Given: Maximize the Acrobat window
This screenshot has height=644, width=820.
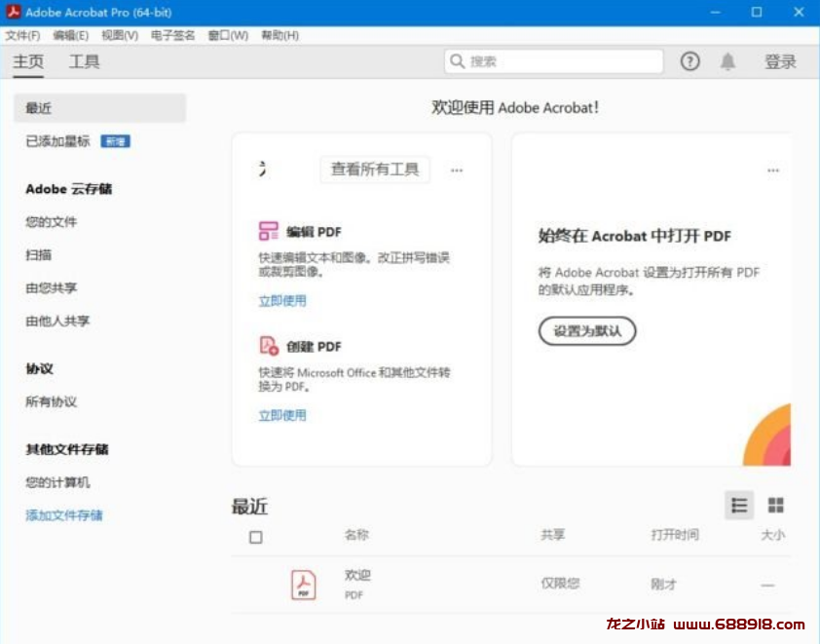Looking at the screenshot, I should click(756, 12).
